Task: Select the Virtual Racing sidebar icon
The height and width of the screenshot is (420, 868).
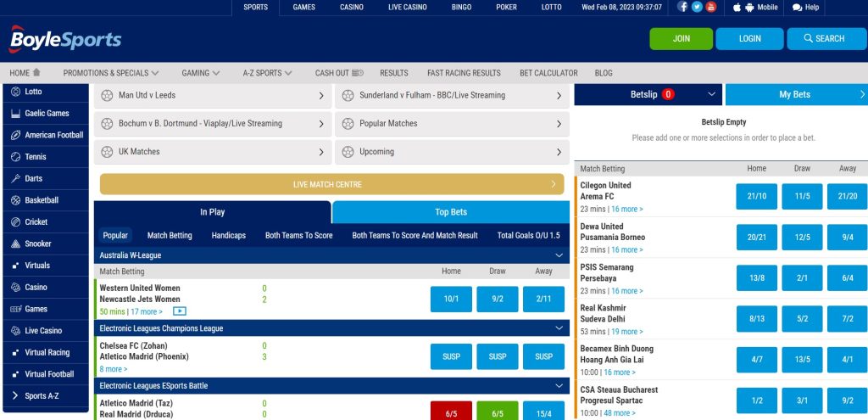Action: pos(15,352)
